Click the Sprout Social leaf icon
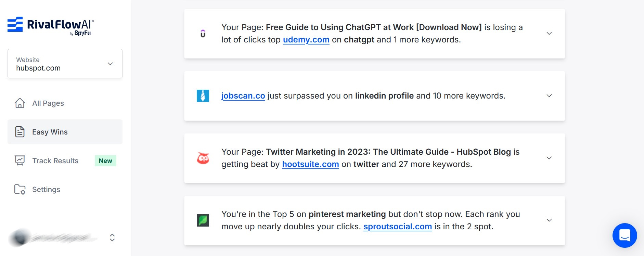The image size is (644, 256). (x=203, y=220)
